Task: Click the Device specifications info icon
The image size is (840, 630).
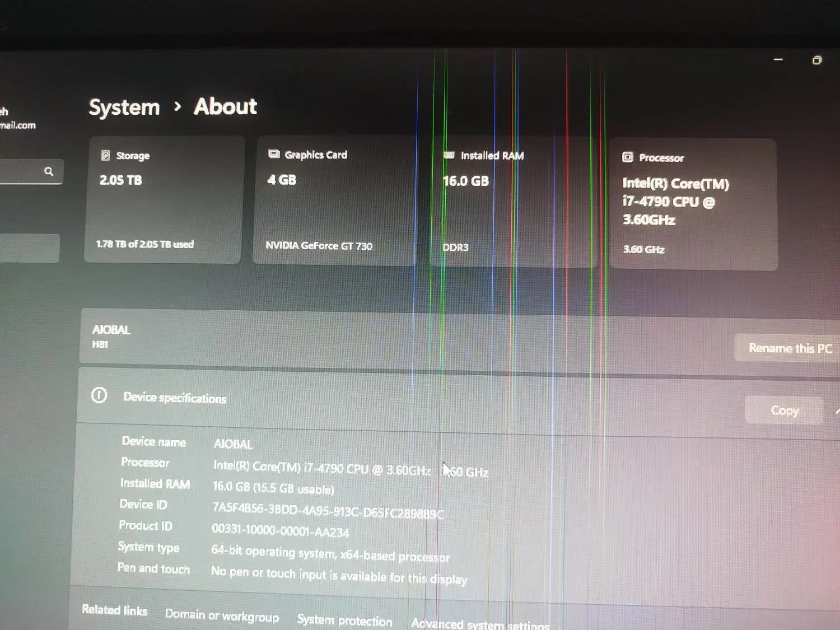Action: click(99, 396)
